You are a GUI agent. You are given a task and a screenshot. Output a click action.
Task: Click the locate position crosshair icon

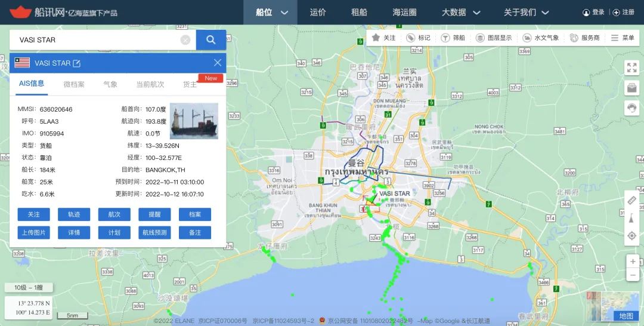point(631,236)
